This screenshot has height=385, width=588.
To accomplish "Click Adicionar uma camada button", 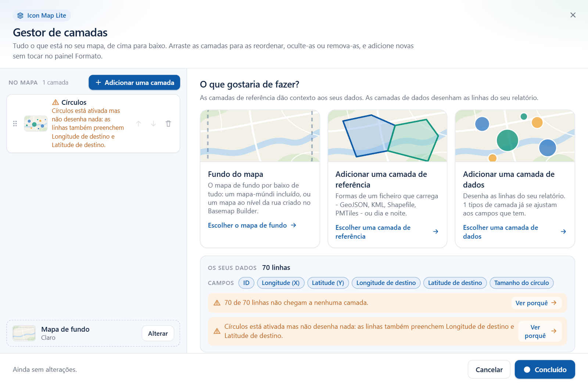I will [x=134, y=82].
